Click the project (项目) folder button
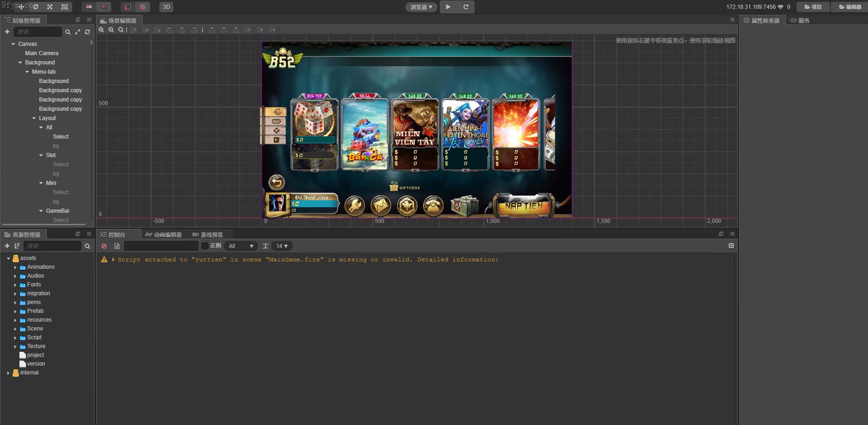 pyautogui.click(x=813, y=7)
